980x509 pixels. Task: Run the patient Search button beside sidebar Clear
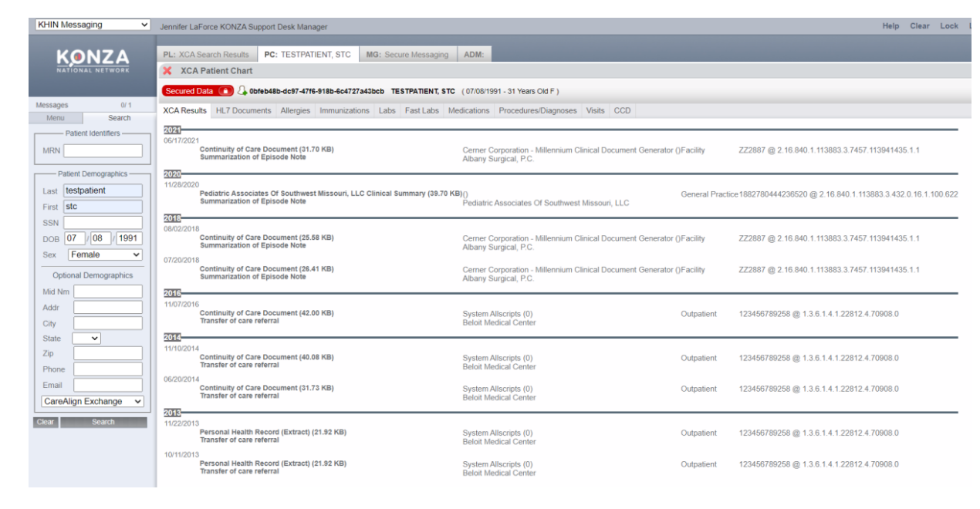point(103,422)
